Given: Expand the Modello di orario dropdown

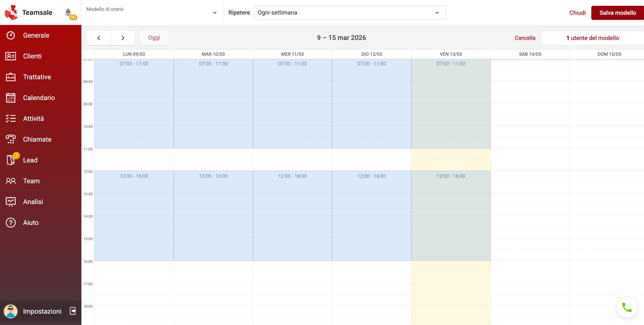Looking at the screenshot, I should pos(215,13).
